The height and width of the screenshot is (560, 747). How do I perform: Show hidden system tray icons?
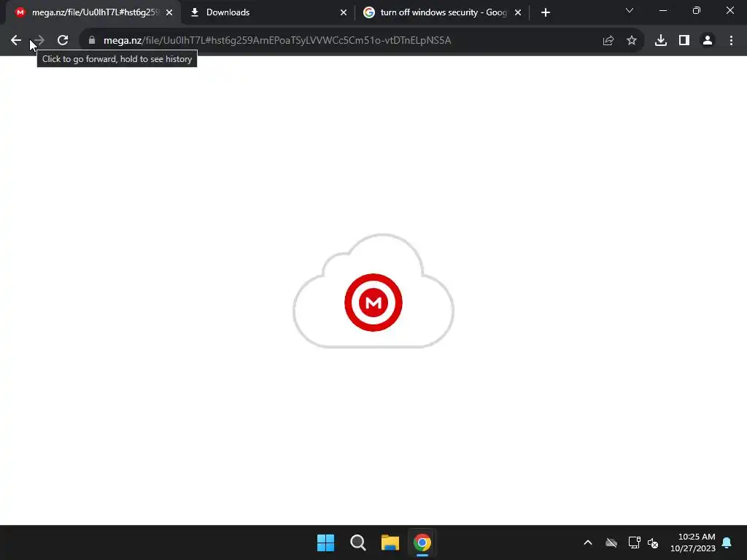click(588, 542)
